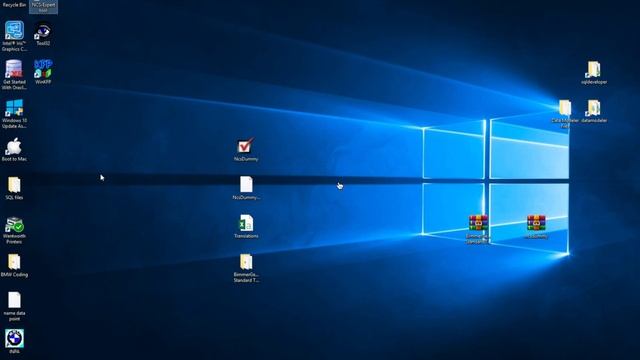Select the NcsDummy WinRAR archive

click(536, 227)
